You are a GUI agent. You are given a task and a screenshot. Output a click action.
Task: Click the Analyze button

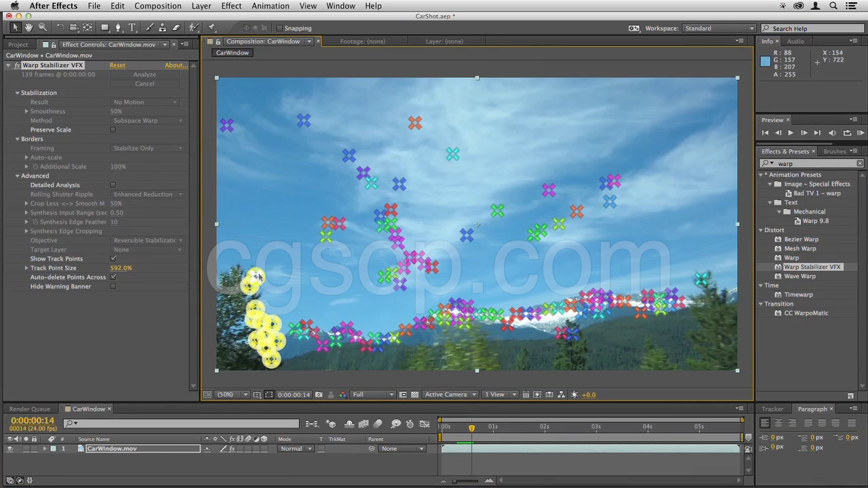click(144, 75)
